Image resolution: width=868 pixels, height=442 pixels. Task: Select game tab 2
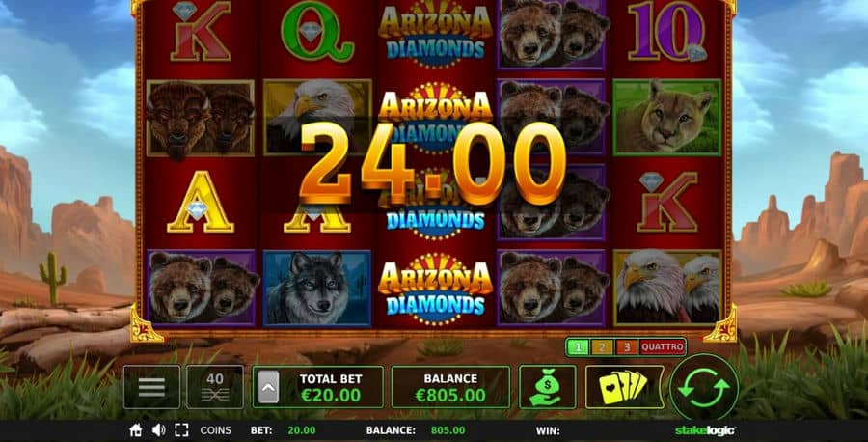[602, 347]
